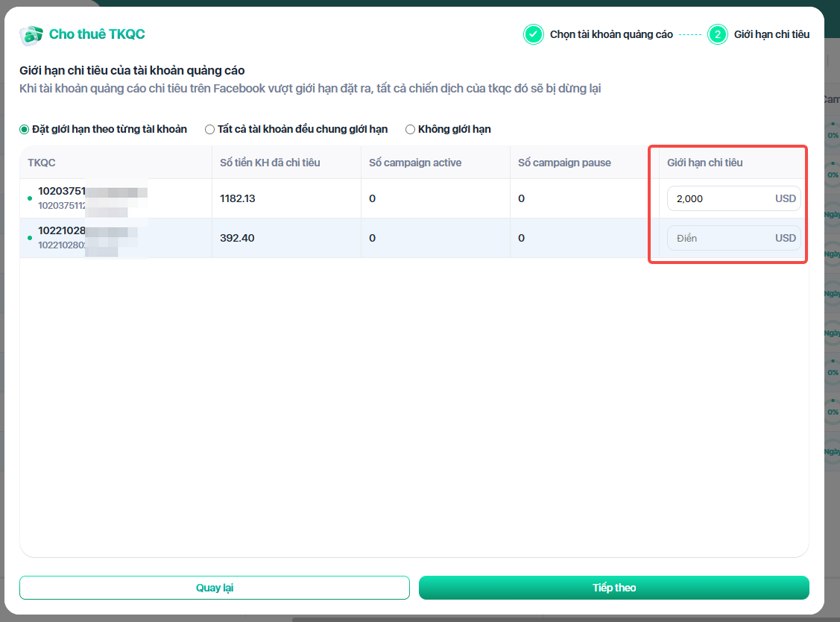Choose 'Tất cả tài khoản đều chung giới hạn'

pos(210,130)
